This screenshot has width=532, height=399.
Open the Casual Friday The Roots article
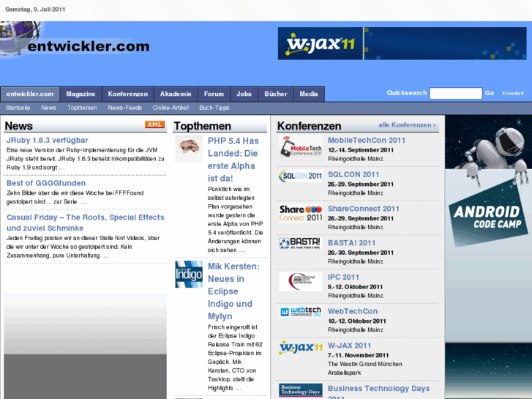[x=85, y=223]
